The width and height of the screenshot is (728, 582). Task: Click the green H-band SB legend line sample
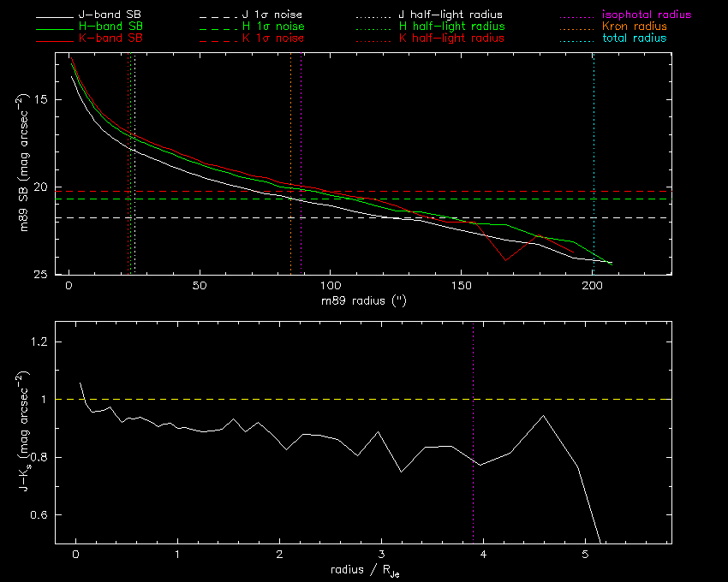pos(54,27)
